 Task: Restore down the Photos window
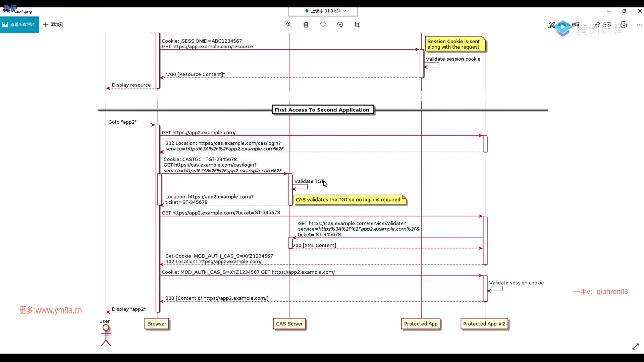(x=624, y=11)
